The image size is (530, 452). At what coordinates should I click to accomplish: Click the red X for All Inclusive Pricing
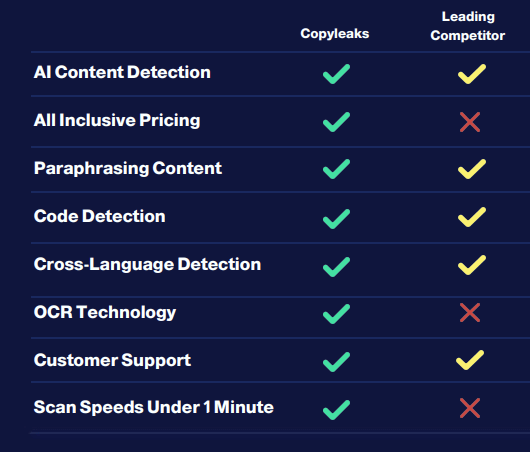pyautogui.click(x=470, y=122)
